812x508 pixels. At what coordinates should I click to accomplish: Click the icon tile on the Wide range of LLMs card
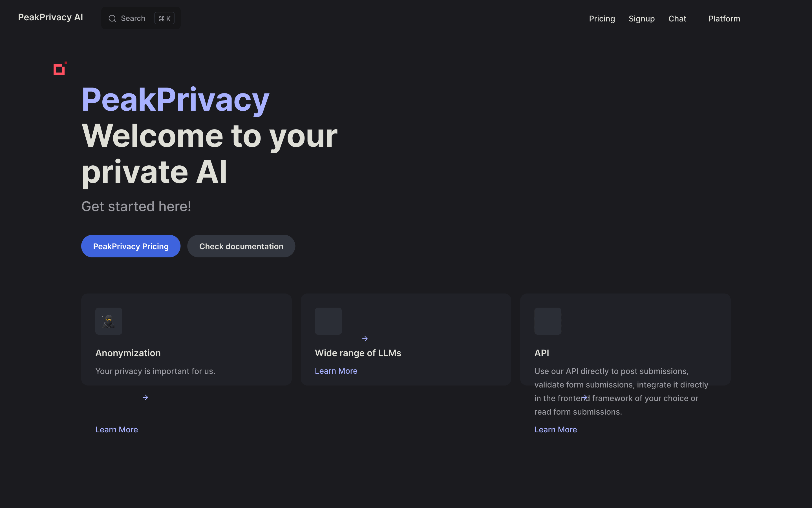point(328,321)
